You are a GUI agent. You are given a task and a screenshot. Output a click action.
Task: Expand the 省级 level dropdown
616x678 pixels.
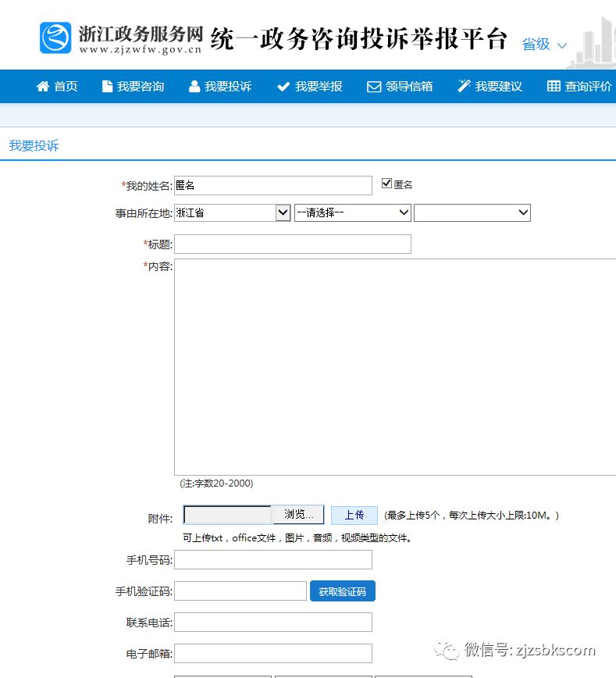click(x=544, y=44)
